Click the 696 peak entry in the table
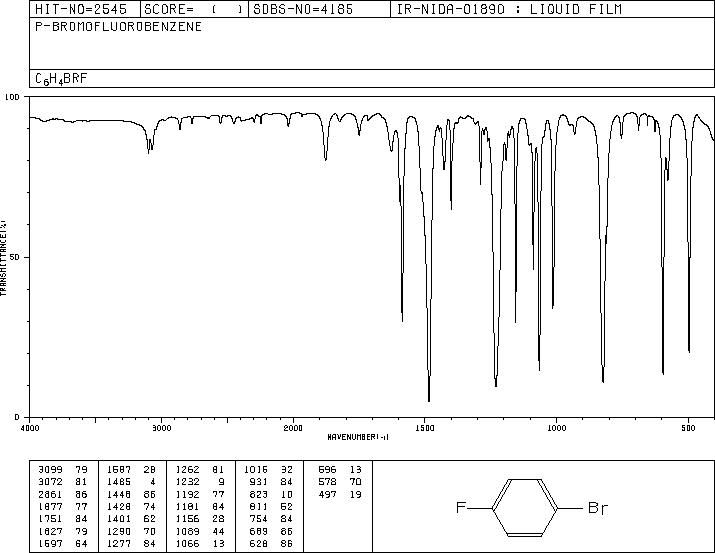 340,470
